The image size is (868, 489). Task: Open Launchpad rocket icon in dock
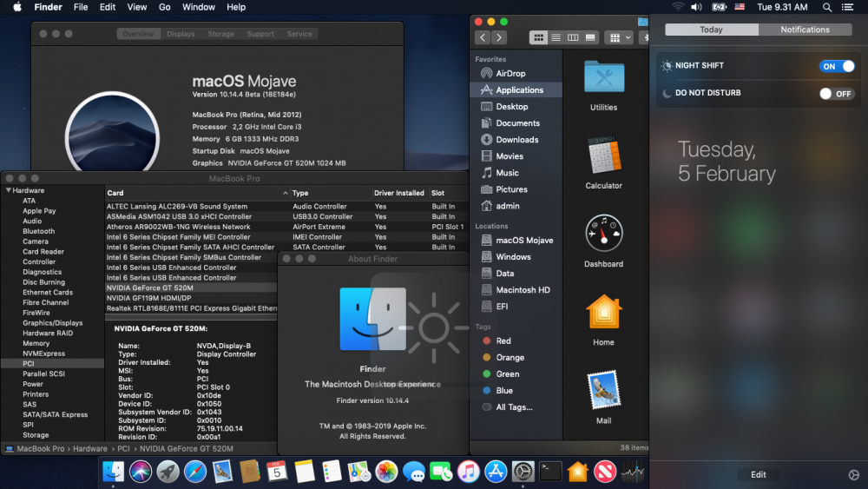[168, 472]
